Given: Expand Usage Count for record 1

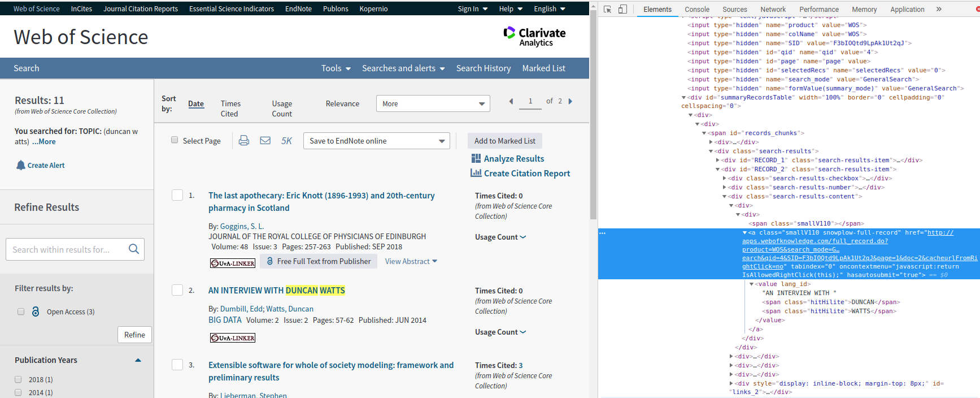Looking at the screenshot, I should click(500, 237).
